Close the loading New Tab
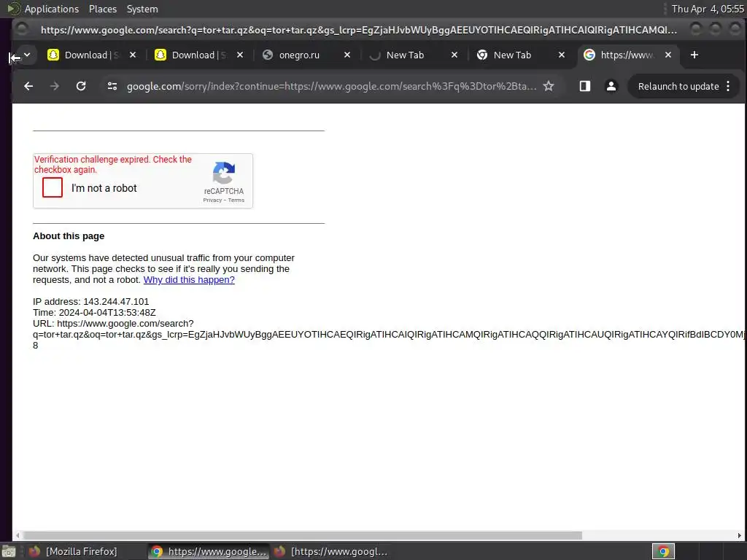This screenshot has height=560, width=747. 454,55
